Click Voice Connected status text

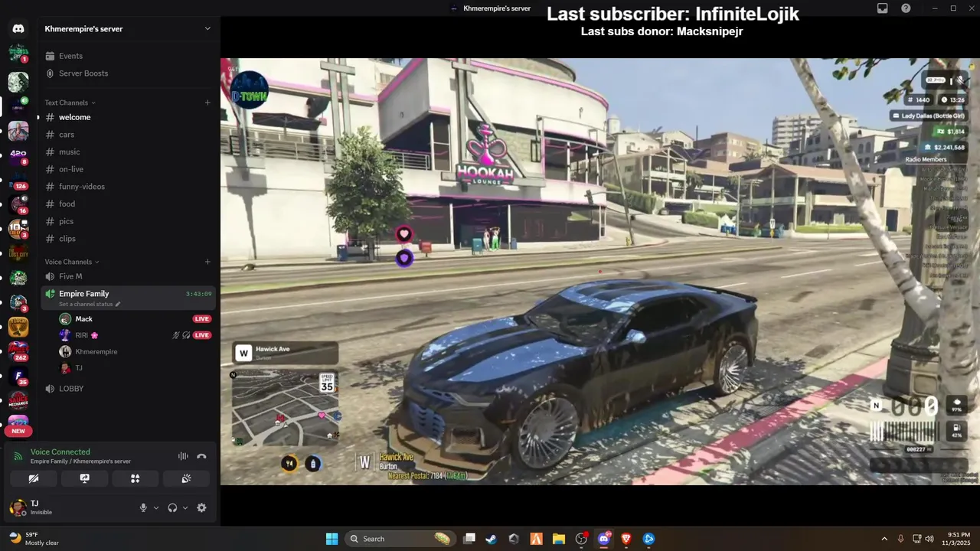60,452
